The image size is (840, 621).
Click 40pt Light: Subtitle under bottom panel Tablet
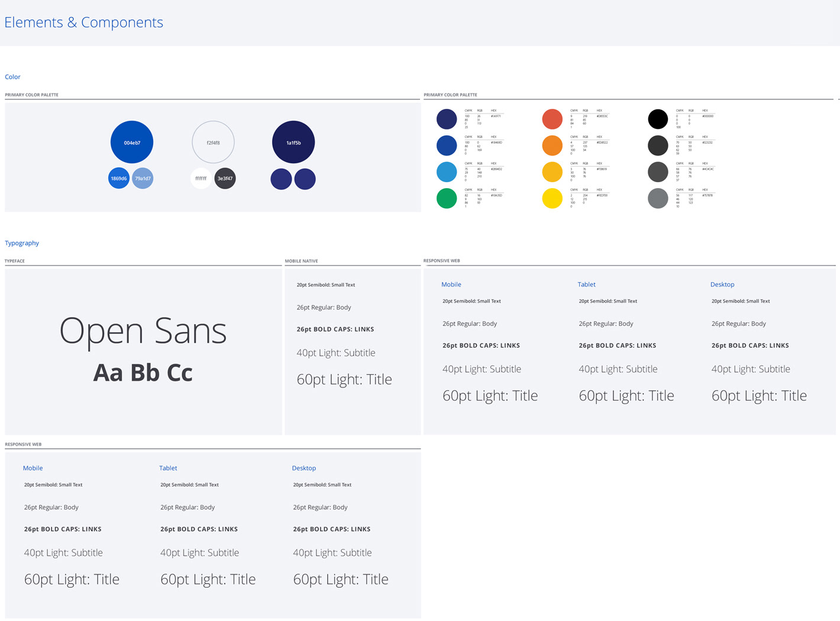tap(200, 553)
